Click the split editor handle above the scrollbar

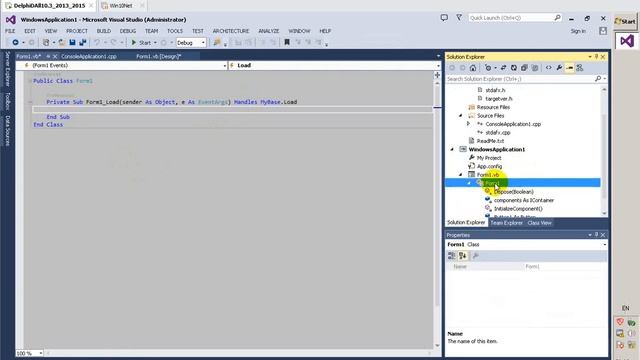pyautogui.click(x=438, y=75)
